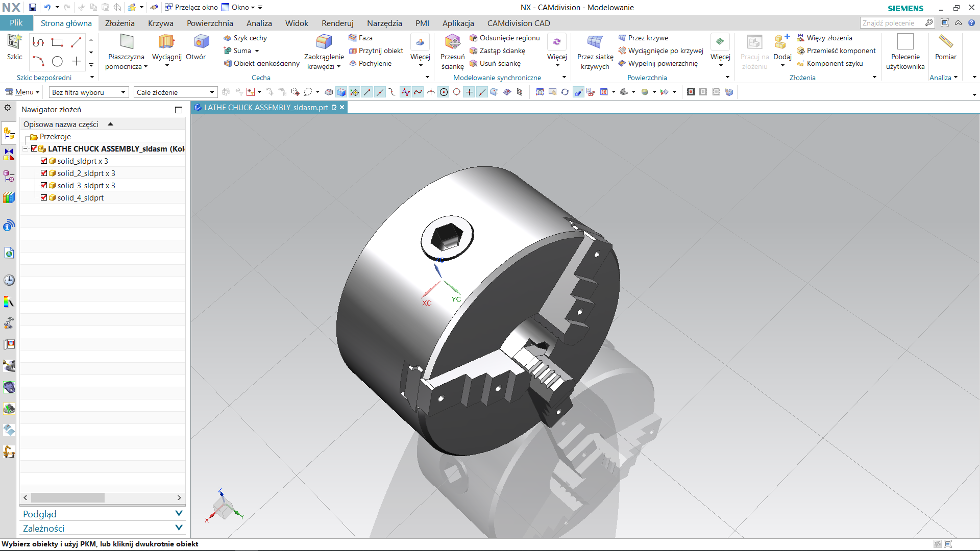Click the Faza chamfer tool

360,38
